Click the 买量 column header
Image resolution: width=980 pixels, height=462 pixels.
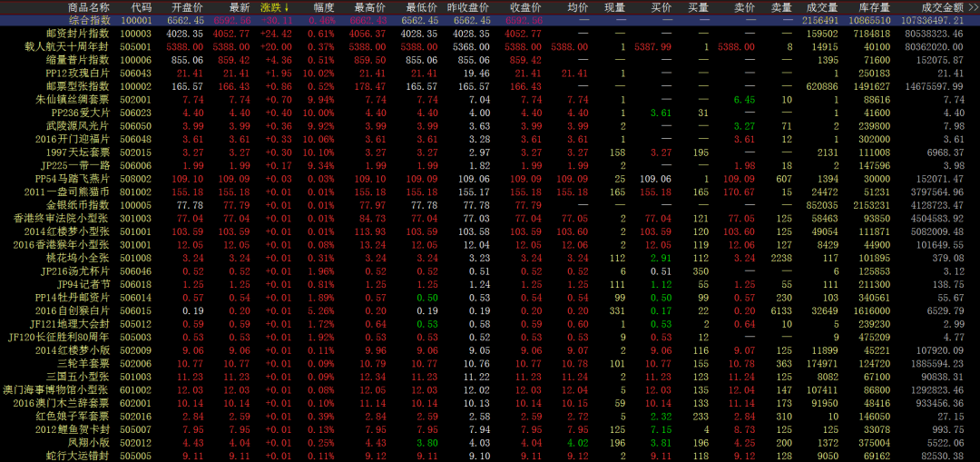click(698, 7)
